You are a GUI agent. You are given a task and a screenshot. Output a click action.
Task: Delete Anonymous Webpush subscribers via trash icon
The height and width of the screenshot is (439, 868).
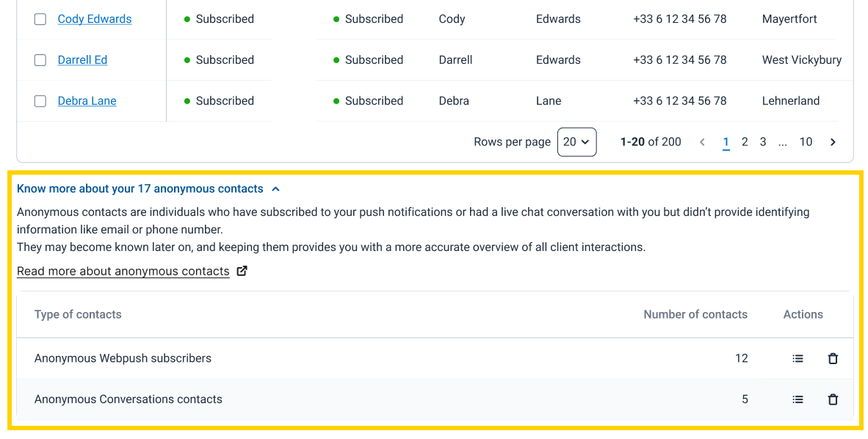[x=833, y=359]
